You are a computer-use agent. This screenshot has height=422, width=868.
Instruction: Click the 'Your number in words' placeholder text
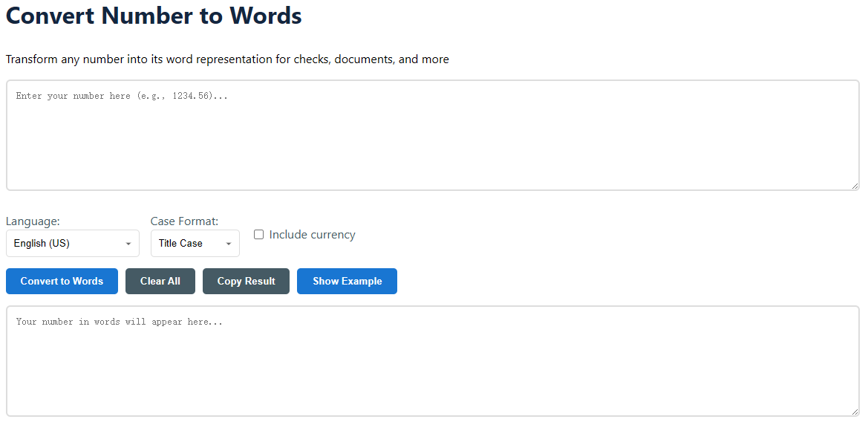tap(119, 322)
